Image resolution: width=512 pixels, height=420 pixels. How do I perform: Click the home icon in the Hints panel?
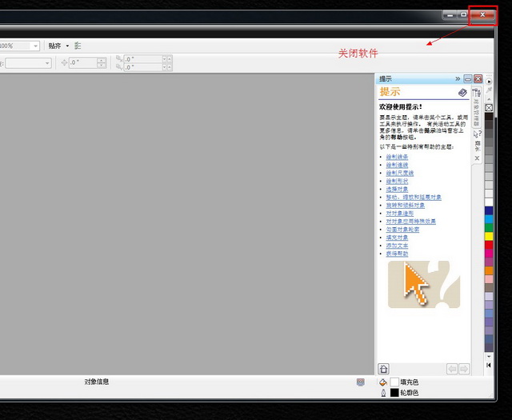[x=384, y=369]
